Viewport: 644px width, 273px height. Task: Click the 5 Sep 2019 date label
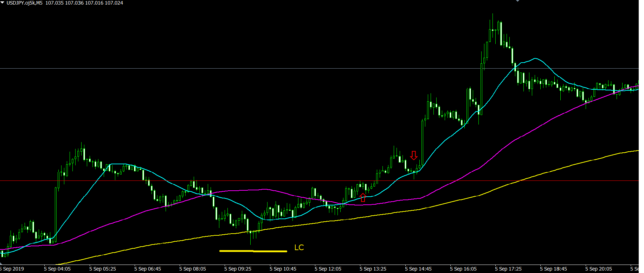(x=12, y=269)
